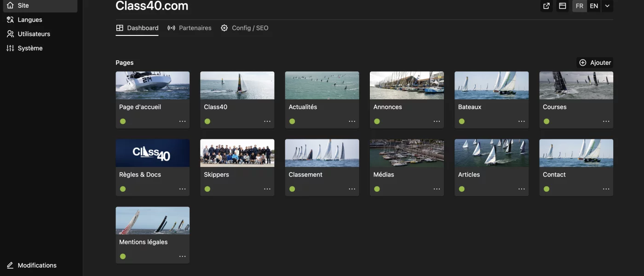The height and width of the screenshot is (276, 644).
Task: Toggle published status of Annonces
Action: (377, 121)
